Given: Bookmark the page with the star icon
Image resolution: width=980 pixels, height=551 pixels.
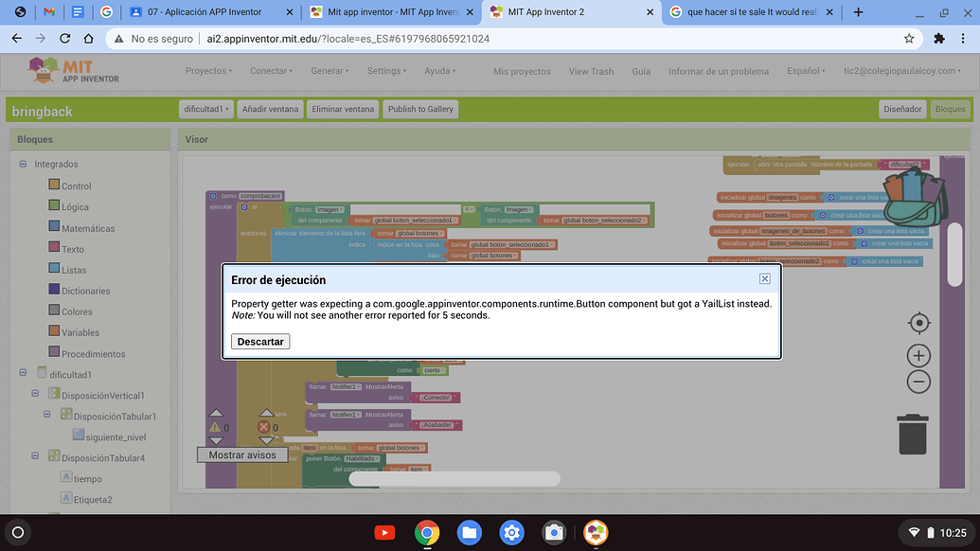Looking at the screenshot, I should (x=908, y=39).
